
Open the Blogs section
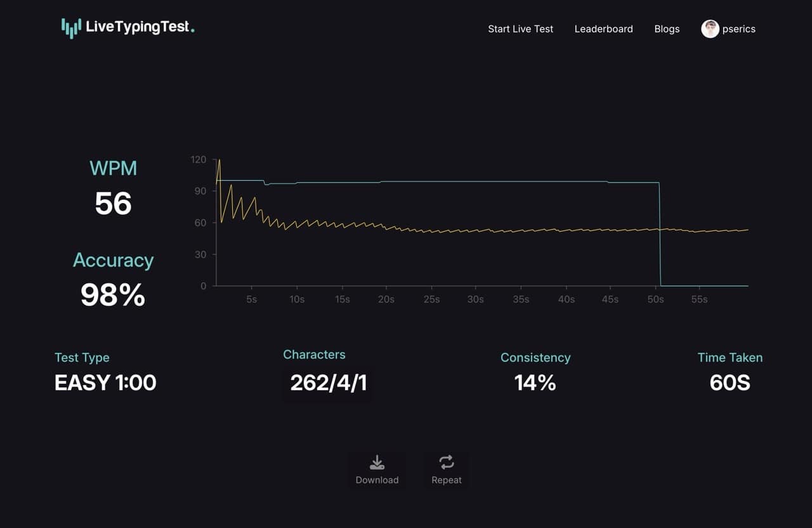click(667, 29)
